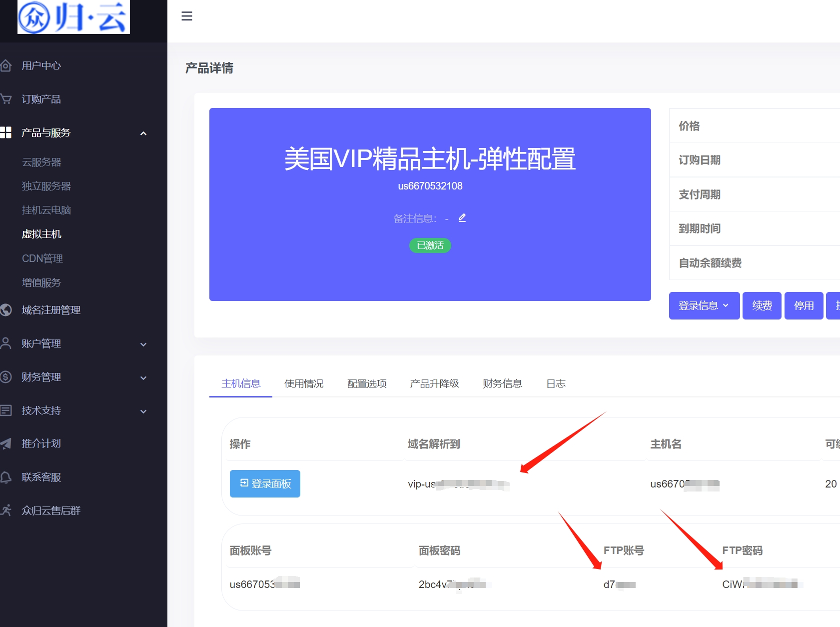Click the 订购日期 row label
Screen dimensions: 840x627
pyautogui.click(x=700, y=160)
